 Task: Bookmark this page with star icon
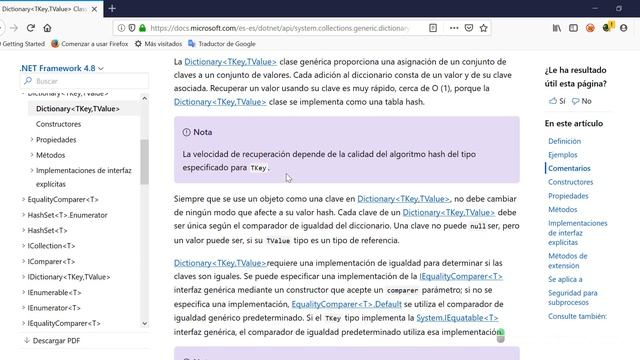click(484, 28)
